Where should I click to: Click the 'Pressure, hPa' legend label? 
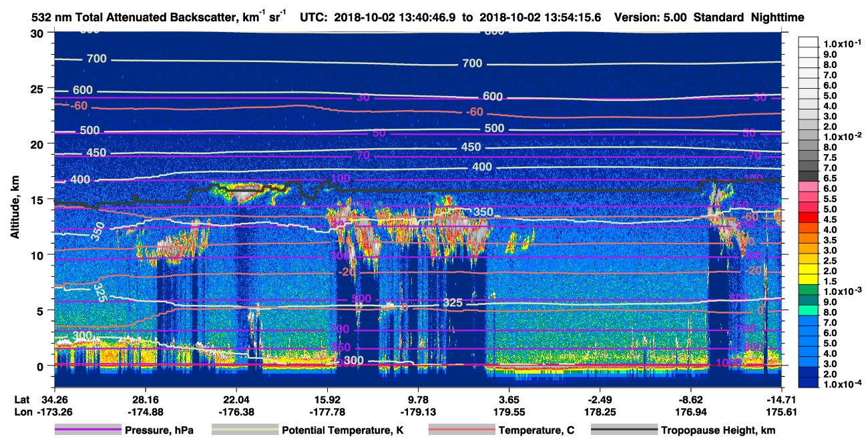(159, 430)
